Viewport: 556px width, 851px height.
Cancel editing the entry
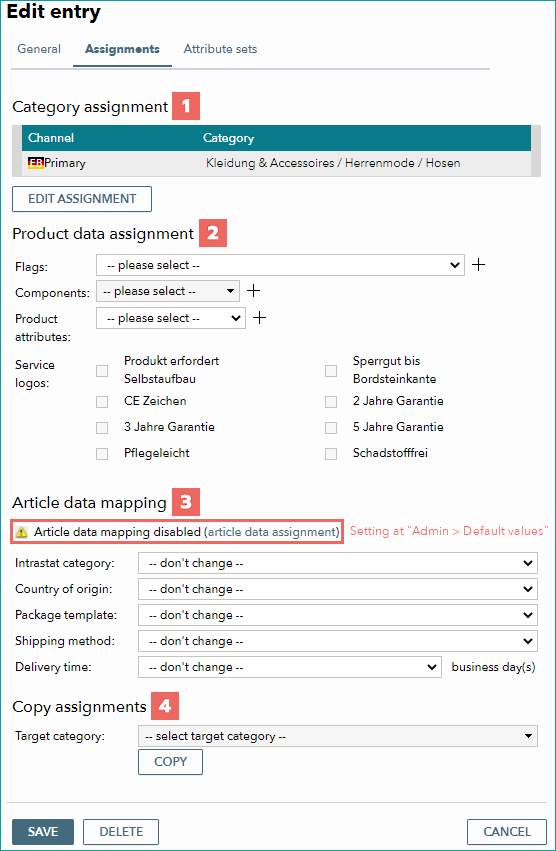coord(507,831)
